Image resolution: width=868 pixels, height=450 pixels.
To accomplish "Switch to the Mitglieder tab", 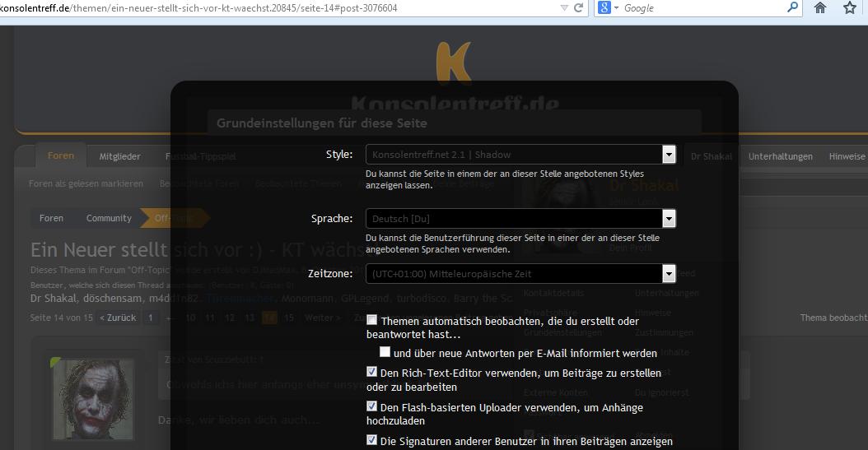I will tap(119, 156).
